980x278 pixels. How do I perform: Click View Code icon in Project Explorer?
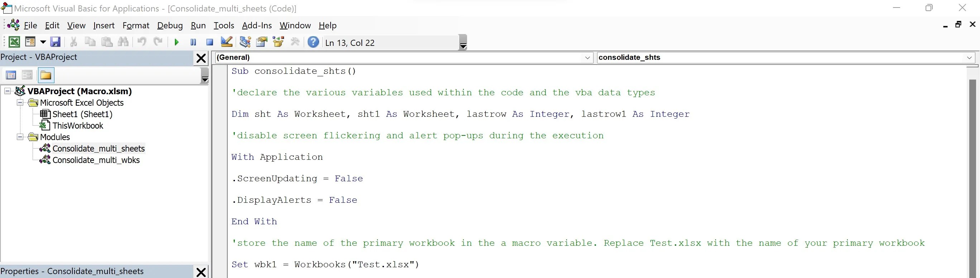pos(11,75)
